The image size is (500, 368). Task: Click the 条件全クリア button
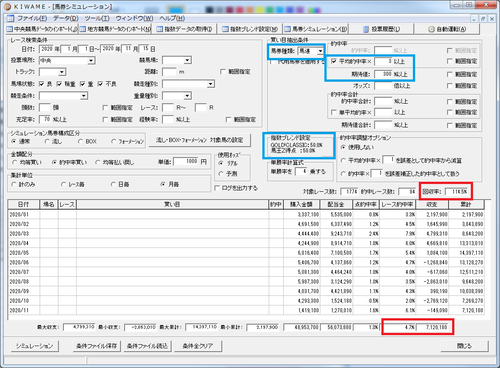click(x=198, y=346)
